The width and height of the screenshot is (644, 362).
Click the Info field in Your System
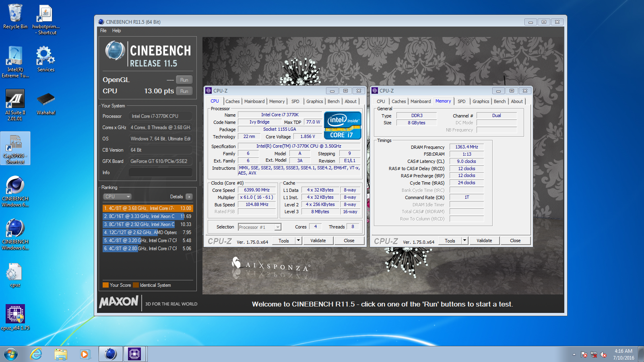pos(160,173)
